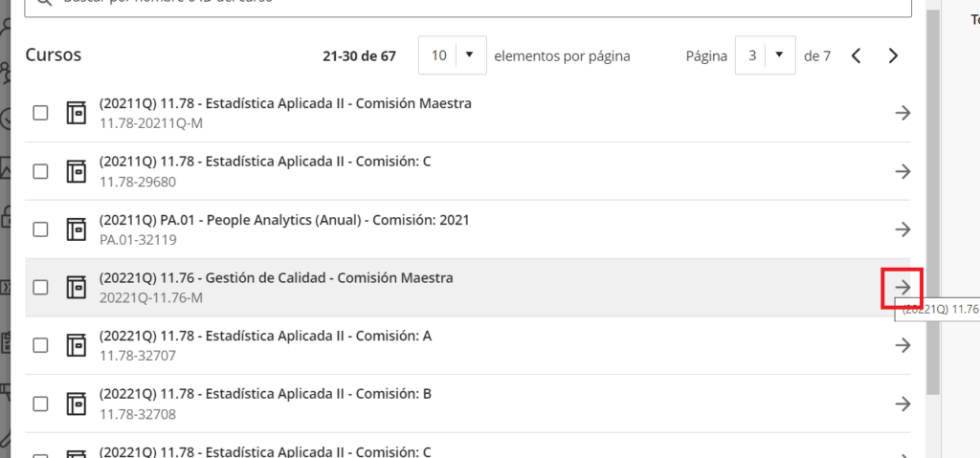Go to next page of courses
This screenshot has height=458, width=980.
[893, 55]
